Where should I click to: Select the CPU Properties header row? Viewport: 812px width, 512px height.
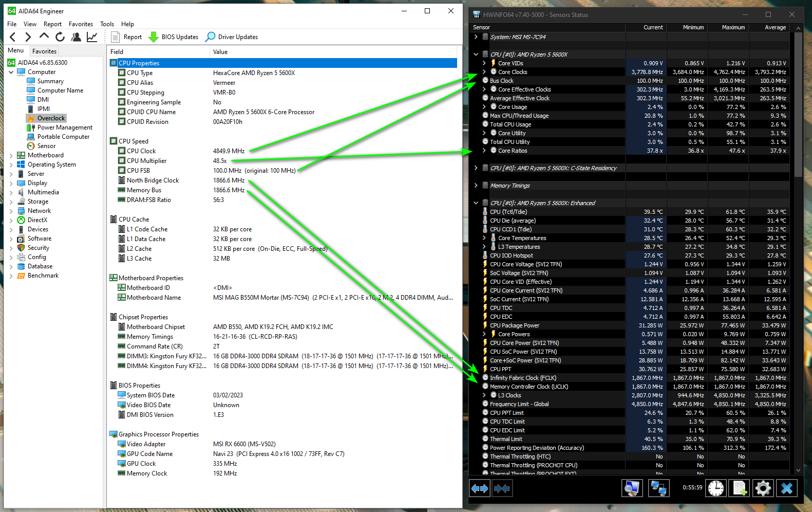[x=283, y=63]
